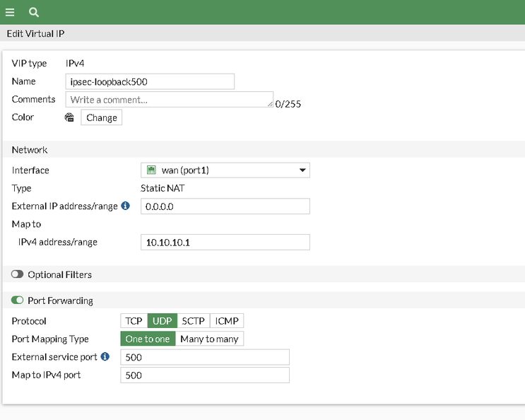Image resolution: width=525 pixels, height=420 pixels.
Task: Click the External IP address/range label
Action: 64,206
